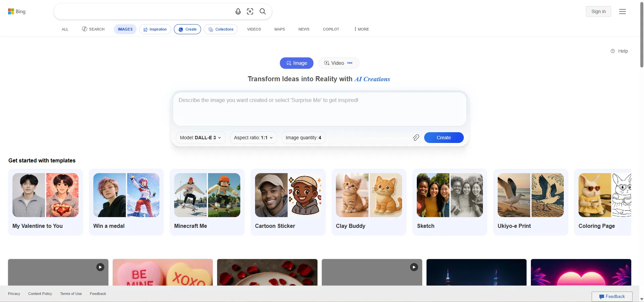This screenshot has width=644, height=302.
Task: Change the Image quantity setting
Action: click(x=303, y=138)
